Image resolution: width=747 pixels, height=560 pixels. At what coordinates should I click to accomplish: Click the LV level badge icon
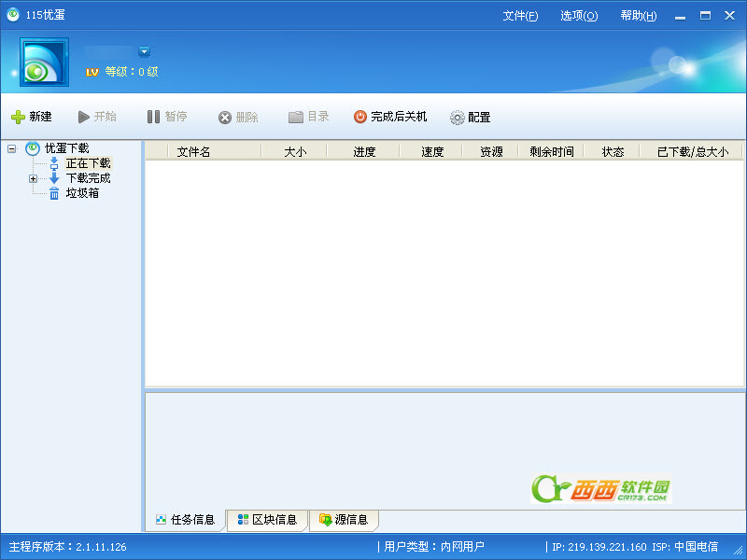tap(92, 72)
